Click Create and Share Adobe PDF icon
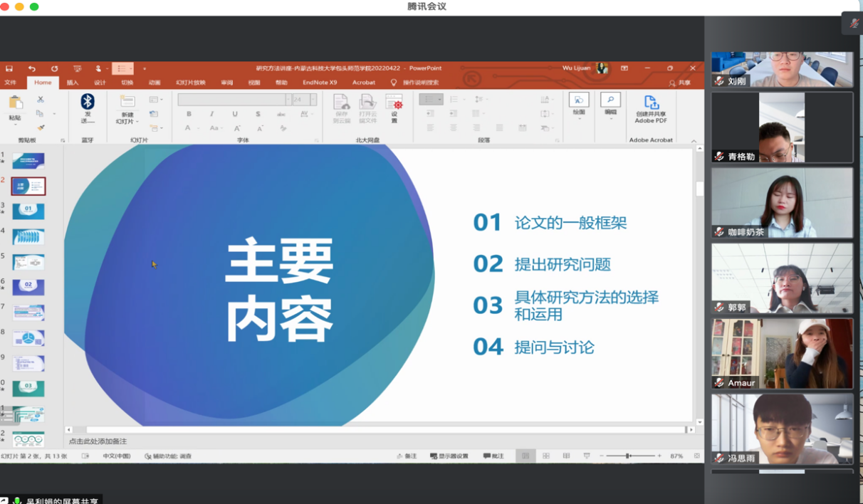 [651, 108]
